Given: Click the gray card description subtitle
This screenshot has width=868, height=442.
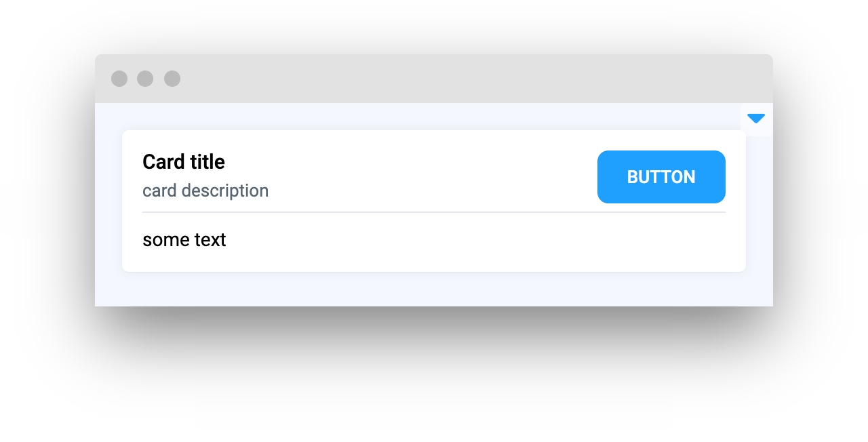Looking at the screenshot, I should [x=205, y=190].
